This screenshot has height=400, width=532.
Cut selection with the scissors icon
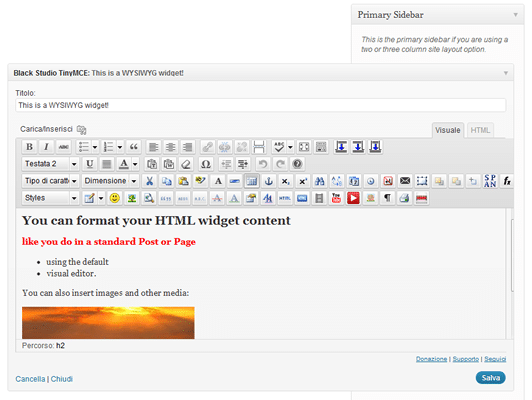pyautogui.click(x=149, y=181)
